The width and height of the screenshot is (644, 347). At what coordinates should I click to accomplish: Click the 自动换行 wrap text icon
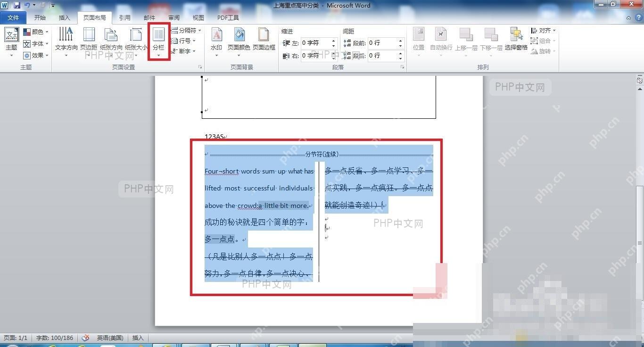coord(441,35)
